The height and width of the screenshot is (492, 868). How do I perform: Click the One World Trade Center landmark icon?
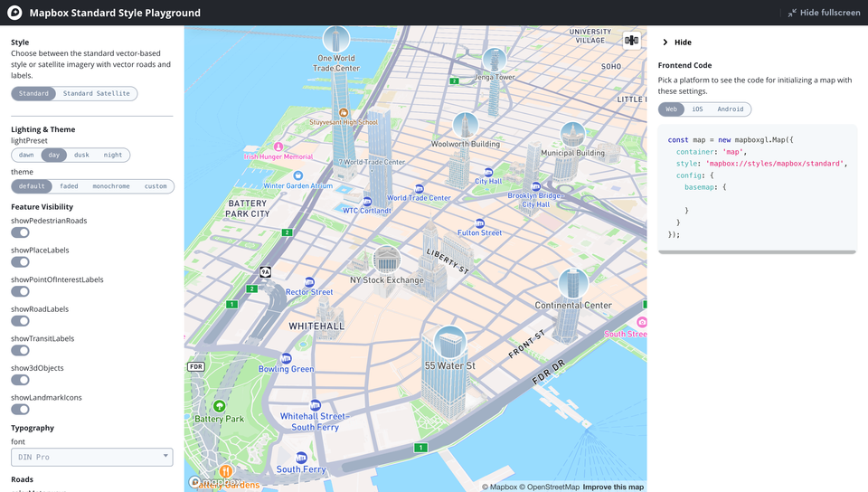335,39
